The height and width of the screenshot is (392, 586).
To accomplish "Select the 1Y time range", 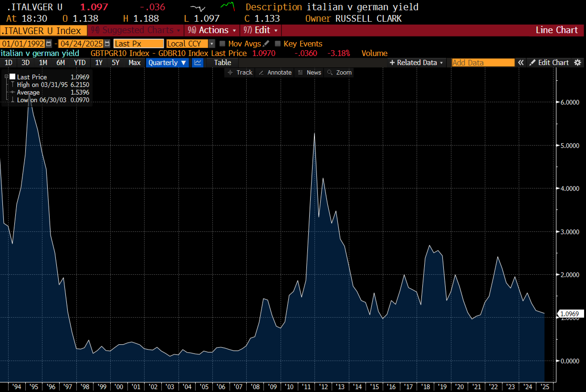I will pos(99,62).
